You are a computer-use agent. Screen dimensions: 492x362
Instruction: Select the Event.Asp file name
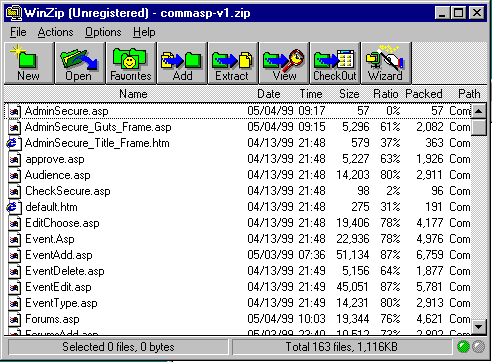[50, 239]
